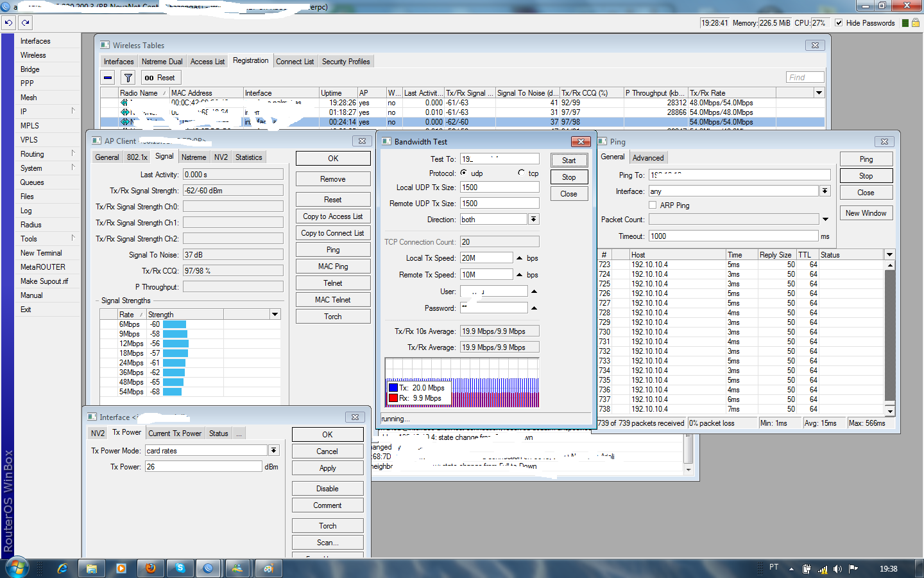Open Skype from the taskbar

[180, 568]
